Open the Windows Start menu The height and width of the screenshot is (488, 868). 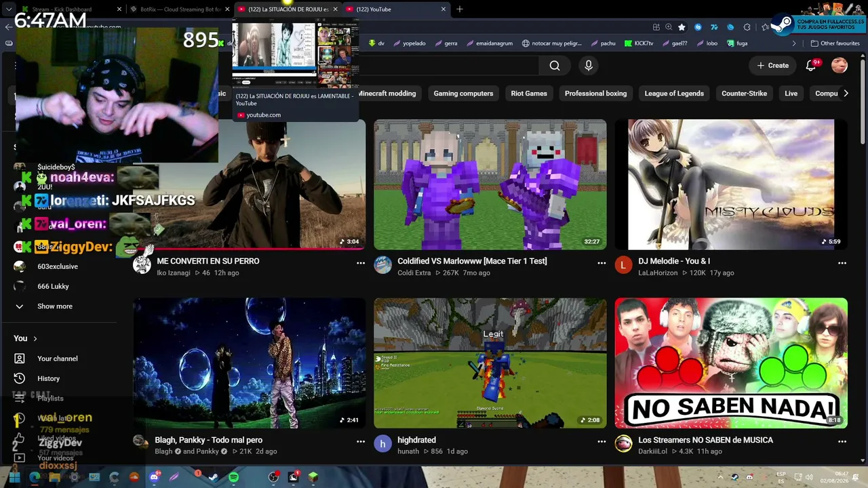click(x=14, y=477)
